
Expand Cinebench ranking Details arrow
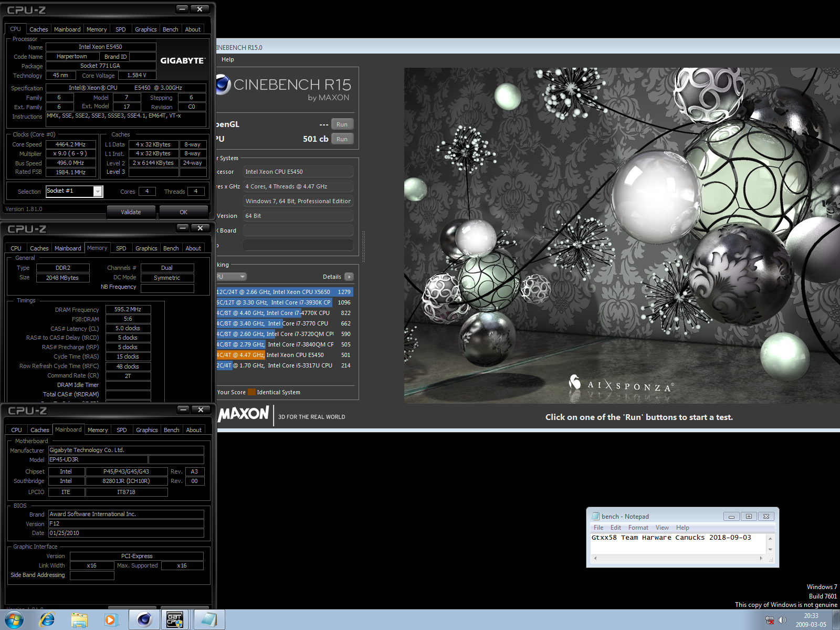pos(349,277)
